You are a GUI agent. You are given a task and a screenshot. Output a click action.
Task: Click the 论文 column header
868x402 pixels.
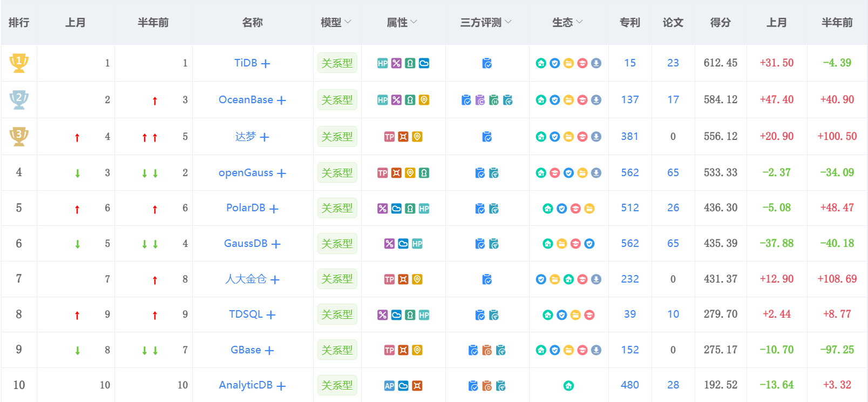(673, 23)
